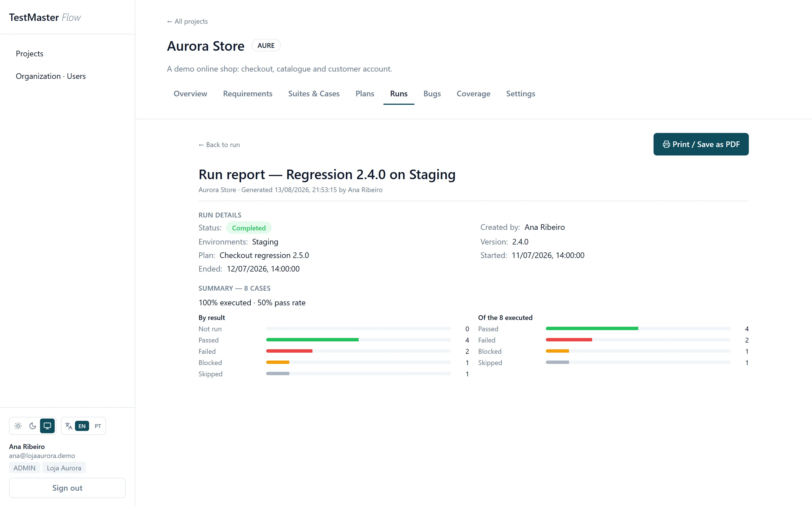Image resolution: width=812 pixels, height=507 pixels.
Task: Click the printer icon in the Print button
Action: coord(666,144)
